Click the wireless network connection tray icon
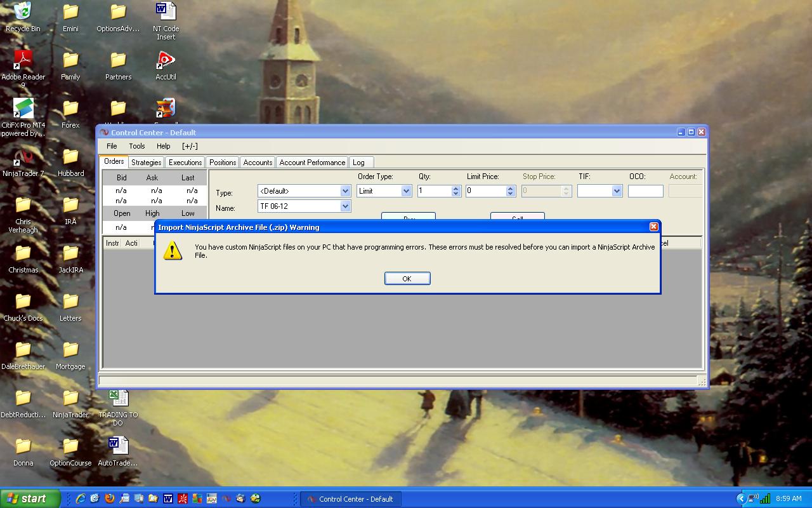 click(x=752, y=498)
